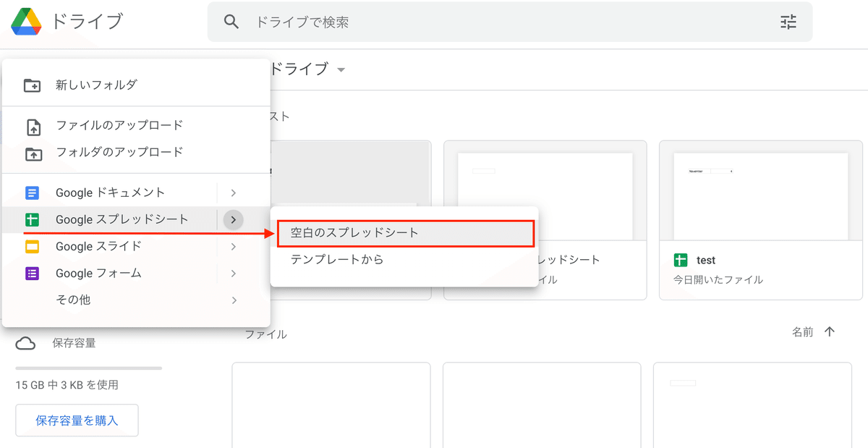Screen dimensions: 868x448
Task: Select 新しいフォルダ from the menu
Action: [x=136, y=85]
